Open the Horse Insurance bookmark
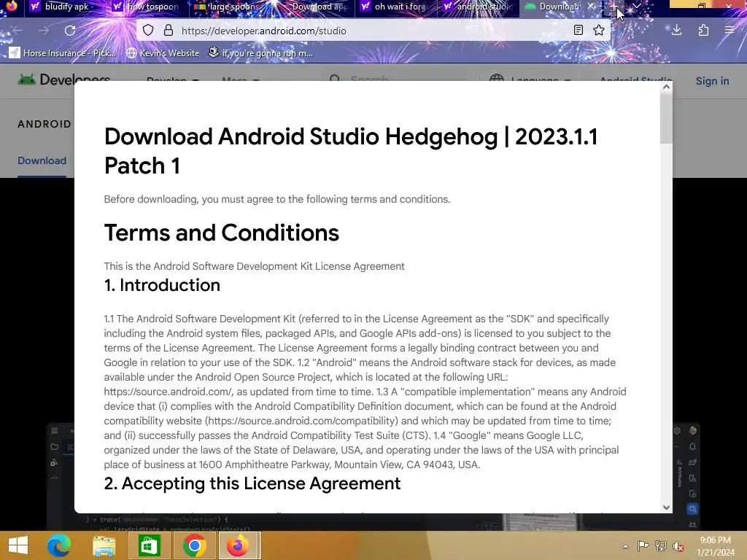This screenshot has height=560, width=747. click(63, 52)
